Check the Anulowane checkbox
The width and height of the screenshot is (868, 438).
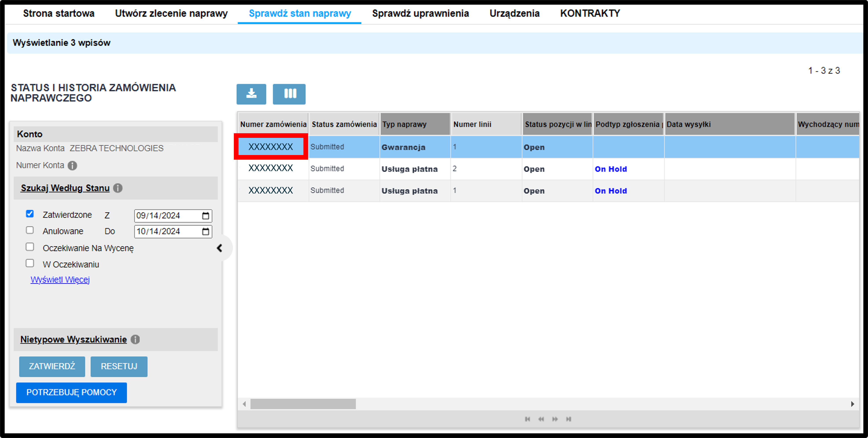[x=30, y=230]
